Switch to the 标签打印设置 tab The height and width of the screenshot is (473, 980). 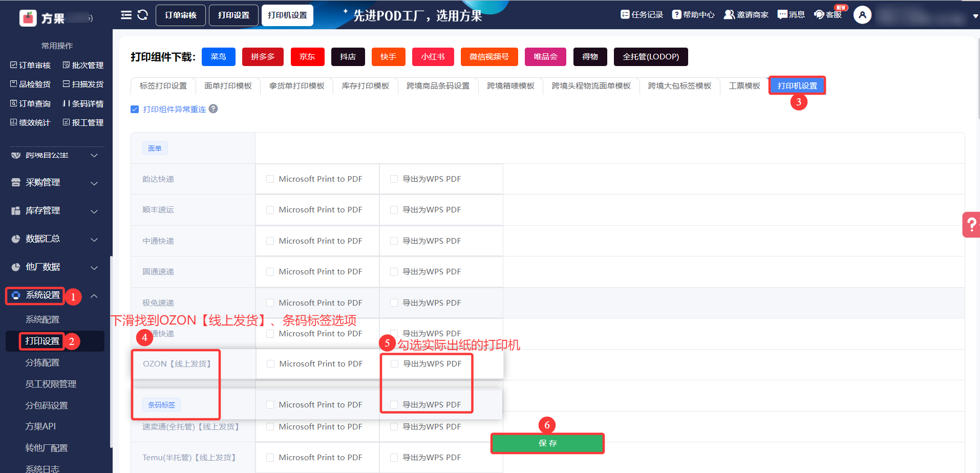163,86
